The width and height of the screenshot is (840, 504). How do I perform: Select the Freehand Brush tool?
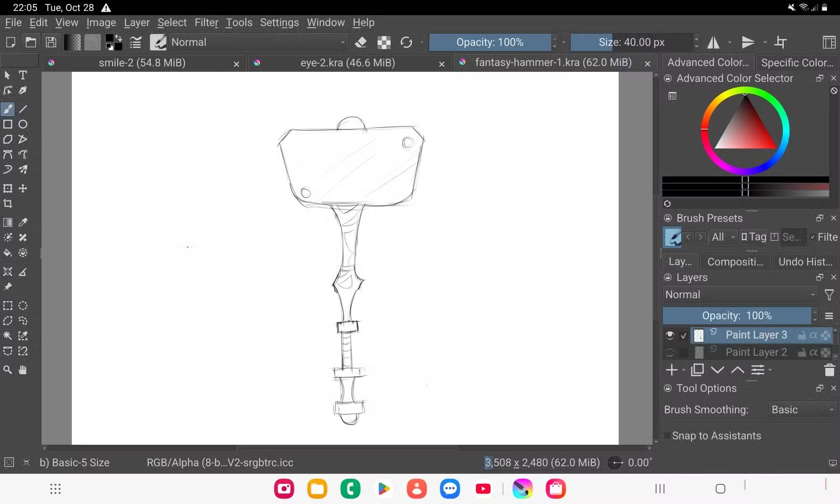click(8, 109)
